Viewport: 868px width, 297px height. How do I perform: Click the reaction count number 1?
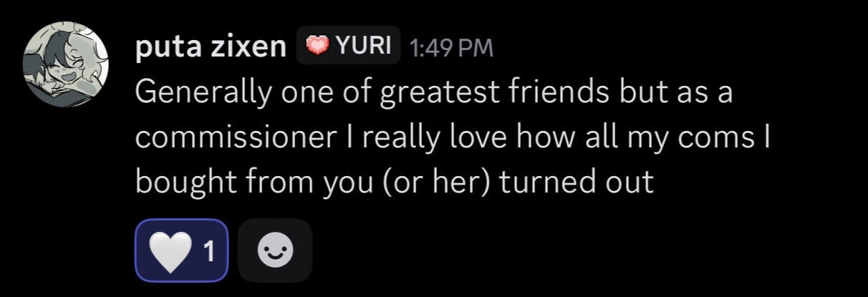click(209, 251)
